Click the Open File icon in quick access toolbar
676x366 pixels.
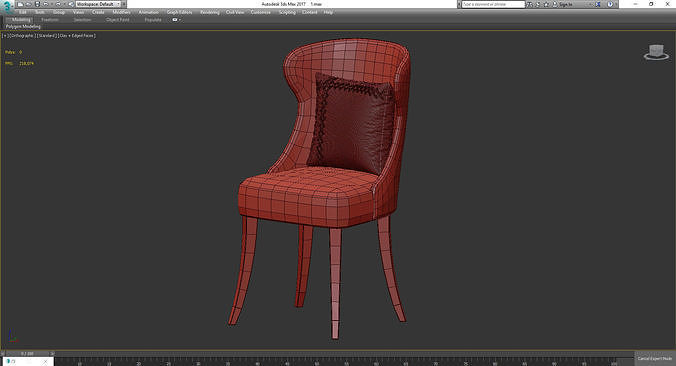tap(29, 4)
